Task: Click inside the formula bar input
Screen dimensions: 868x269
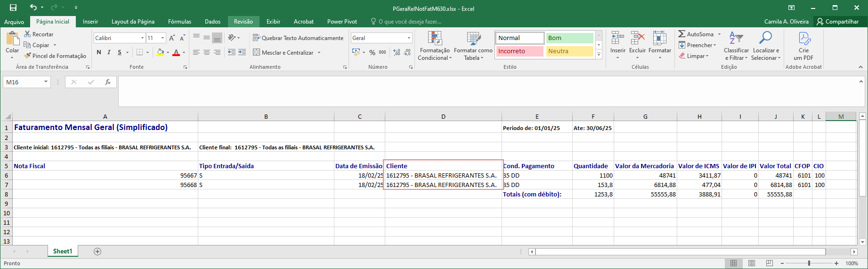Action: point(487,91)
